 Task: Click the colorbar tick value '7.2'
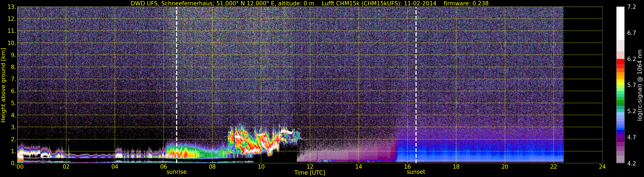632,7
